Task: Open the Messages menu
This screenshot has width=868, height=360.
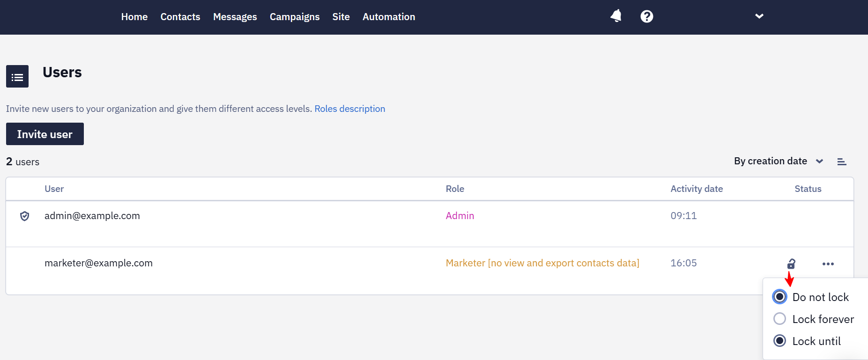Action: click(235, 17)
